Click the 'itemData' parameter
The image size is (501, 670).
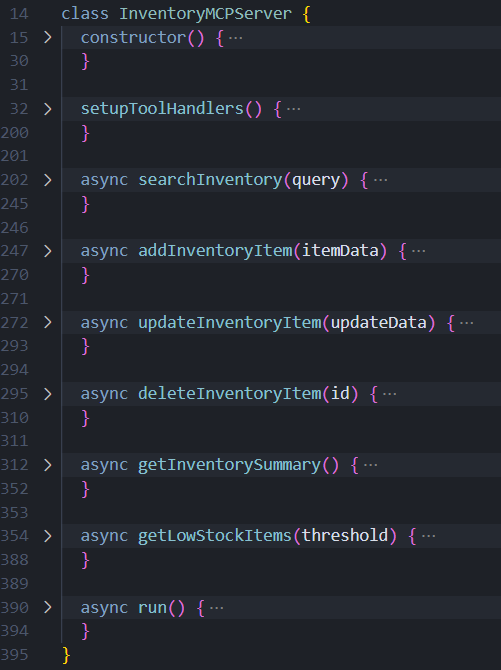coord(340,251)
